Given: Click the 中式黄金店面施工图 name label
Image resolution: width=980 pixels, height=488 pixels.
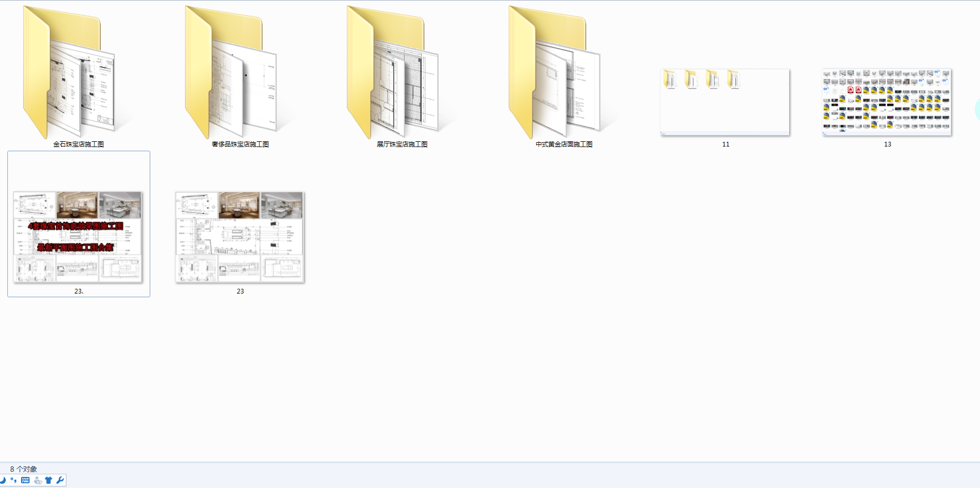Looking at the screenshot, I should pyautogui.click(x=564, y=144).
